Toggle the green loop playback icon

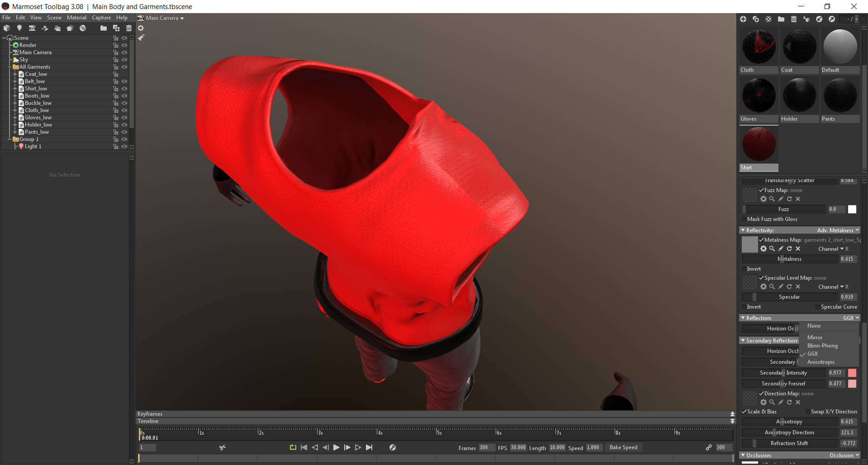293,447
